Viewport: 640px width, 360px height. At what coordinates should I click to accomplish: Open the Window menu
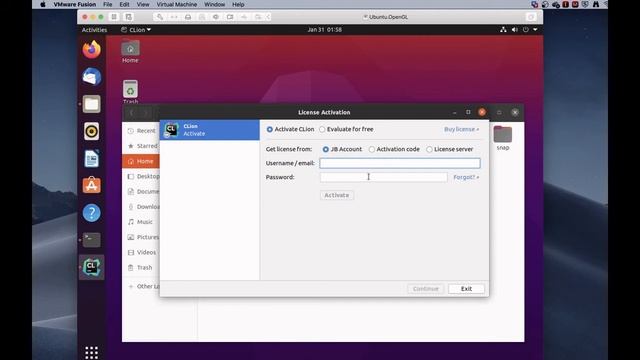pyautogui.click(x=214, y=4)
